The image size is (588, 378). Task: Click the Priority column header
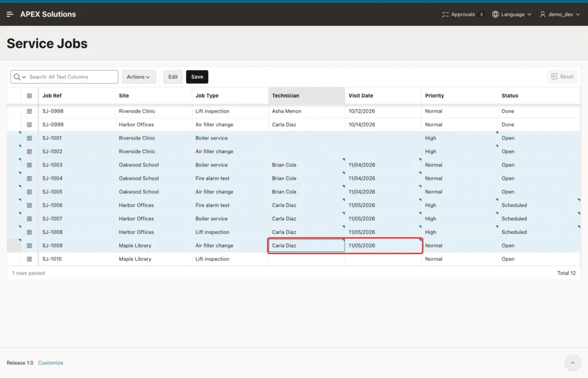pos(460,95)
